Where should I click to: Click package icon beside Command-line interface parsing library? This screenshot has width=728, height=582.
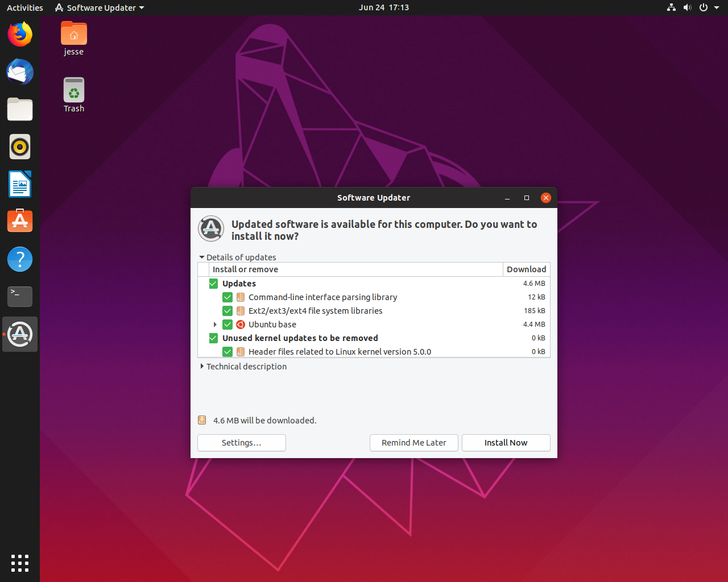(241, 297)
